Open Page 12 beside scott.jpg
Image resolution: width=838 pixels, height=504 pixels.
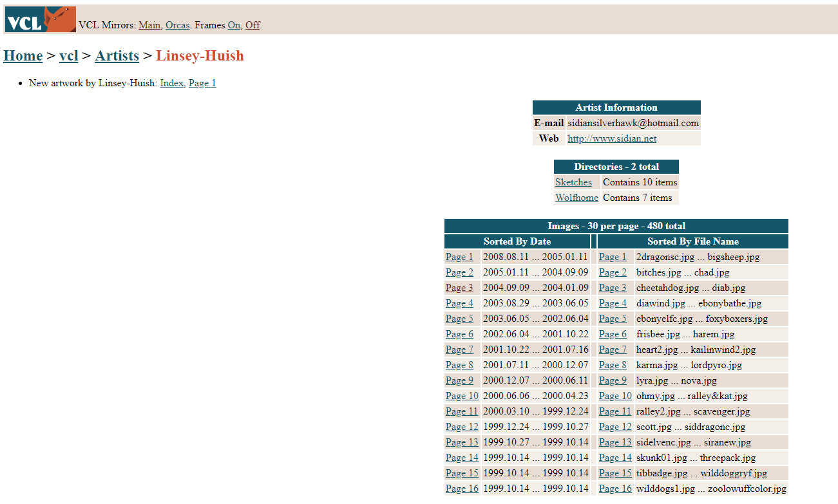tap(615, 427)
